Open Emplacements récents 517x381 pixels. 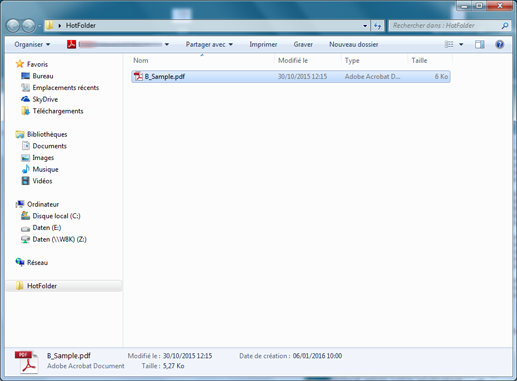tap(66, 88)
